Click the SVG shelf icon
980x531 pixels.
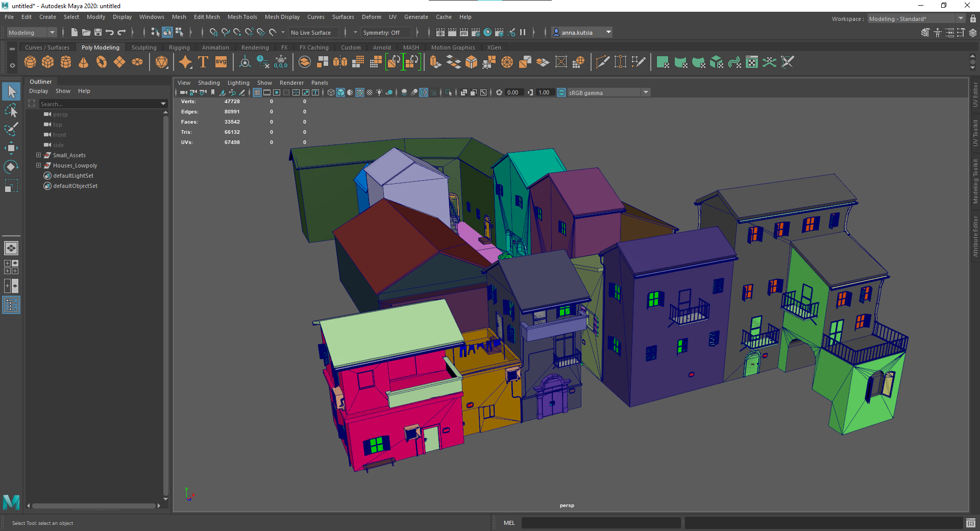[221, 62]
